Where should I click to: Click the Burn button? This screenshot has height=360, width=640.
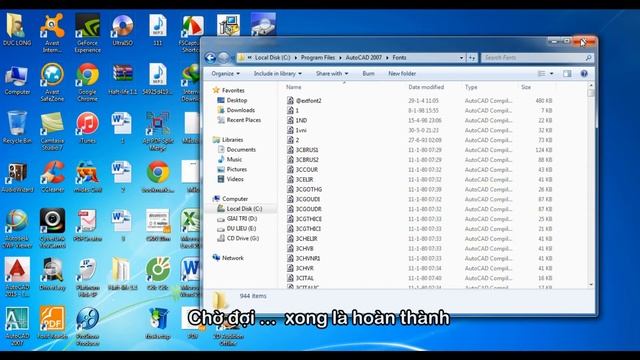[x=368, y=73]
